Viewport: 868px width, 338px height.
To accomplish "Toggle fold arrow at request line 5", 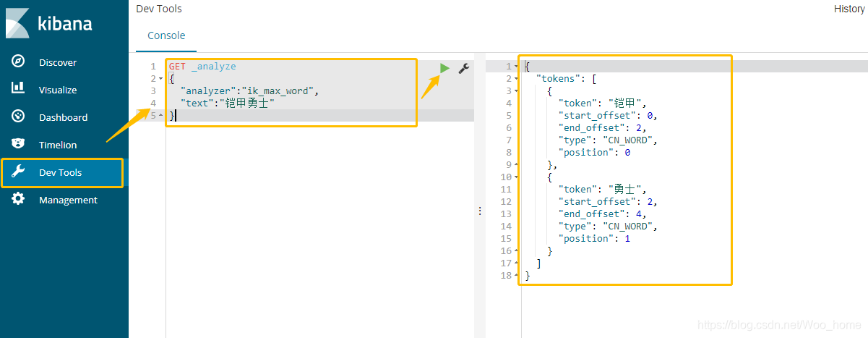I will click(x=160, y=116).
